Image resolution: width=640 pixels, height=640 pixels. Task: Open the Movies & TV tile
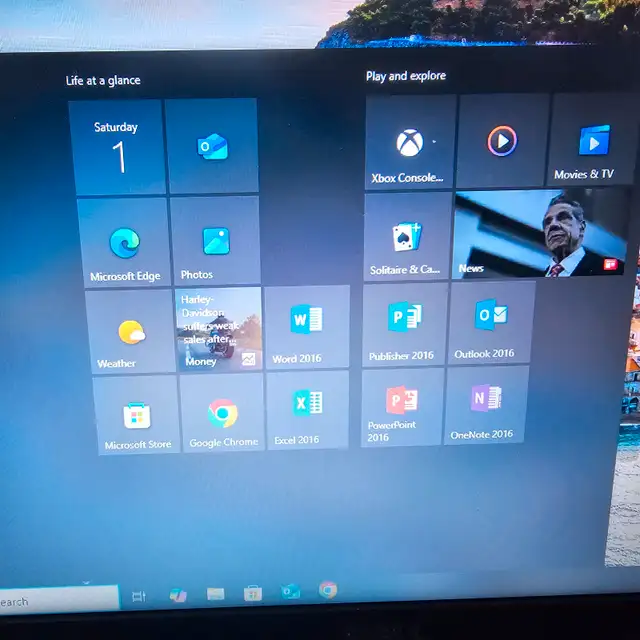coord(592,141)
